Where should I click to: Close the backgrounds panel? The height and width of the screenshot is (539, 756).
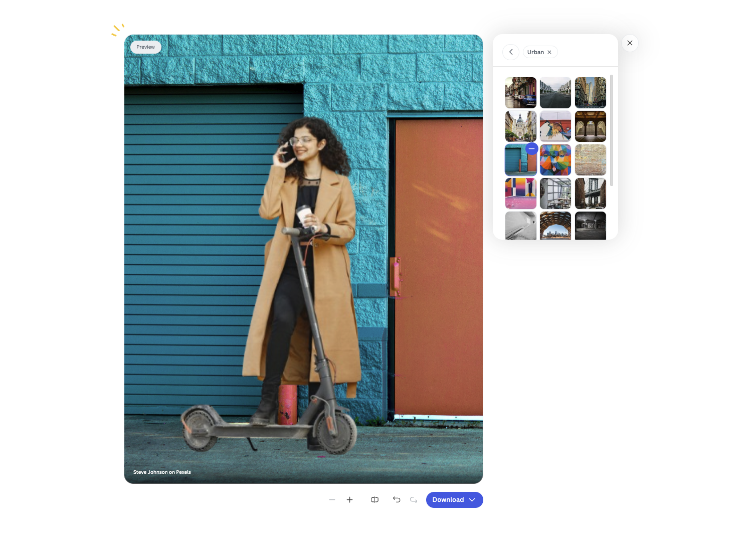point(630,43)
